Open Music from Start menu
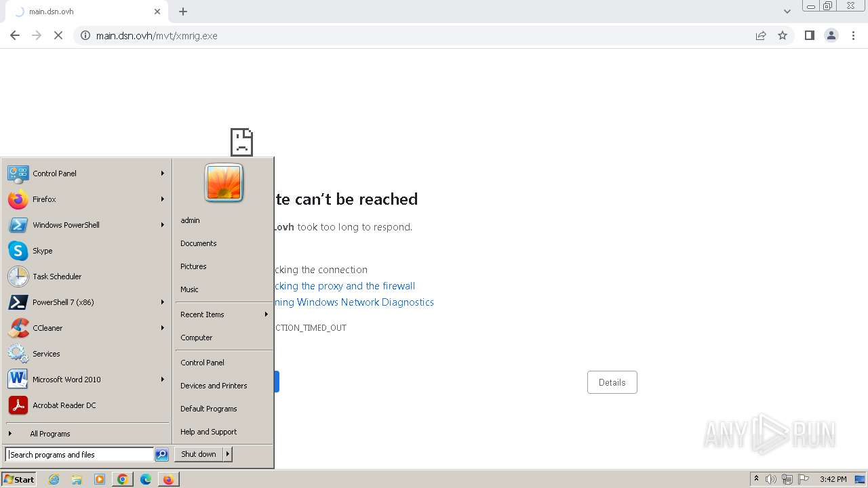Image resolution: width=868 pixels, height=488 pixels. 224,289
